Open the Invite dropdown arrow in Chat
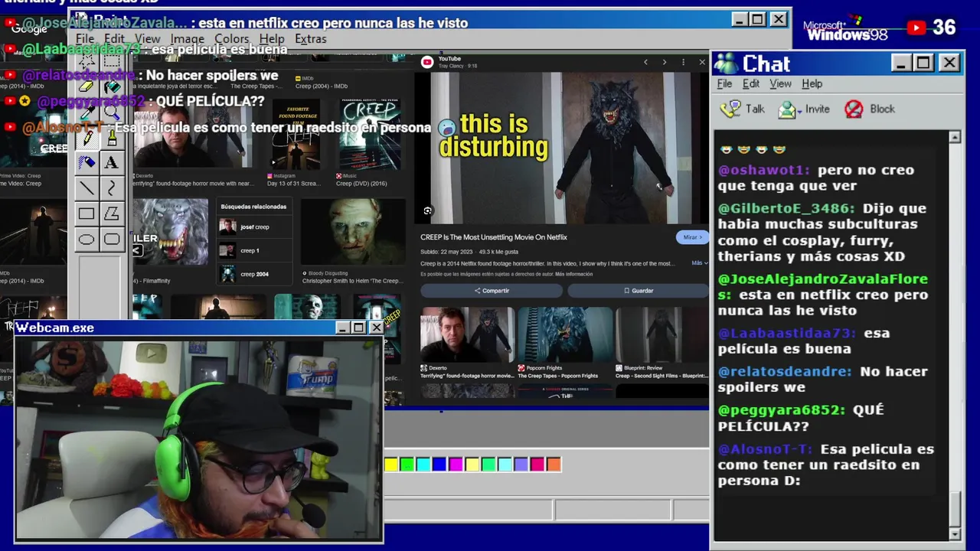The image size is (980, 551). 799,110
